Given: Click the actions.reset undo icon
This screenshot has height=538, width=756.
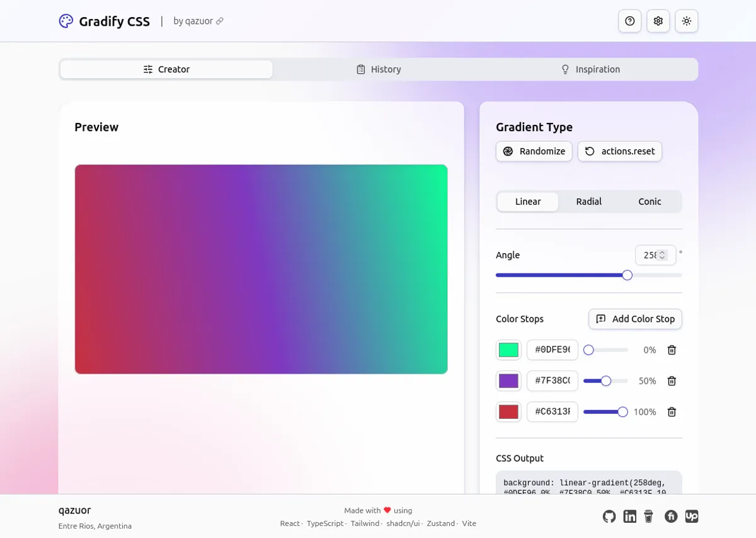Looking at the screenshot, I should pyautogui.click(x=590, y=151).
